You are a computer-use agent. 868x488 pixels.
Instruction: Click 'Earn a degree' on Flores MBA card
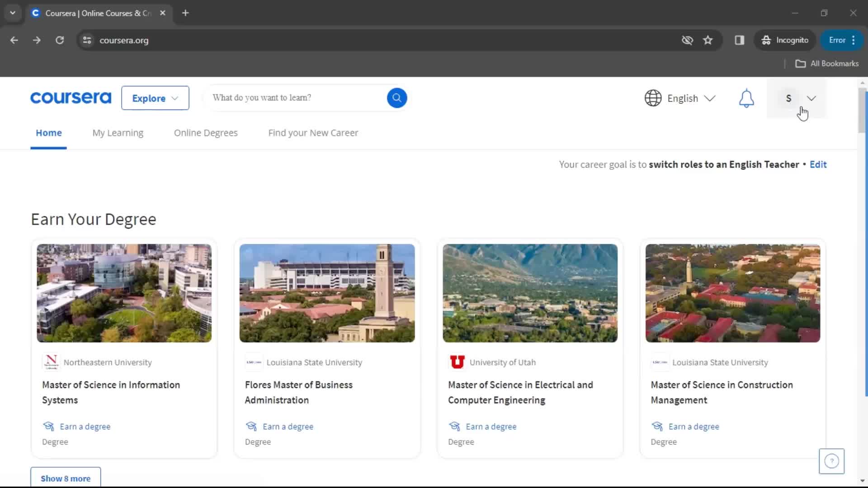pyautogui.click(x=288, y=427)
